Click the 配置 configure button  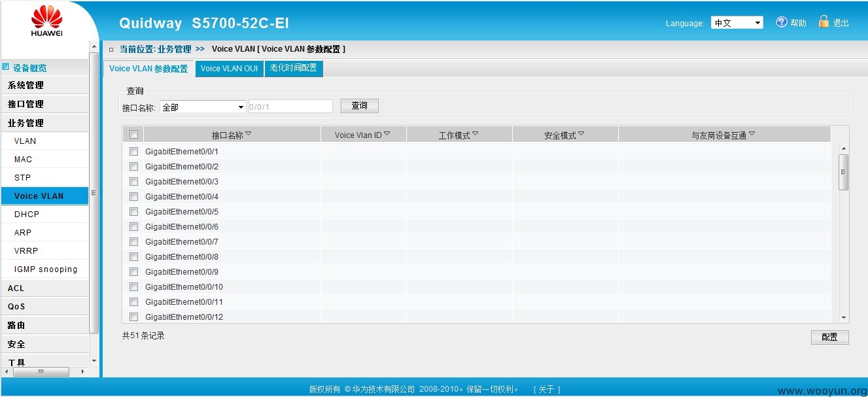pyautogui.click(x=829, y=337)
